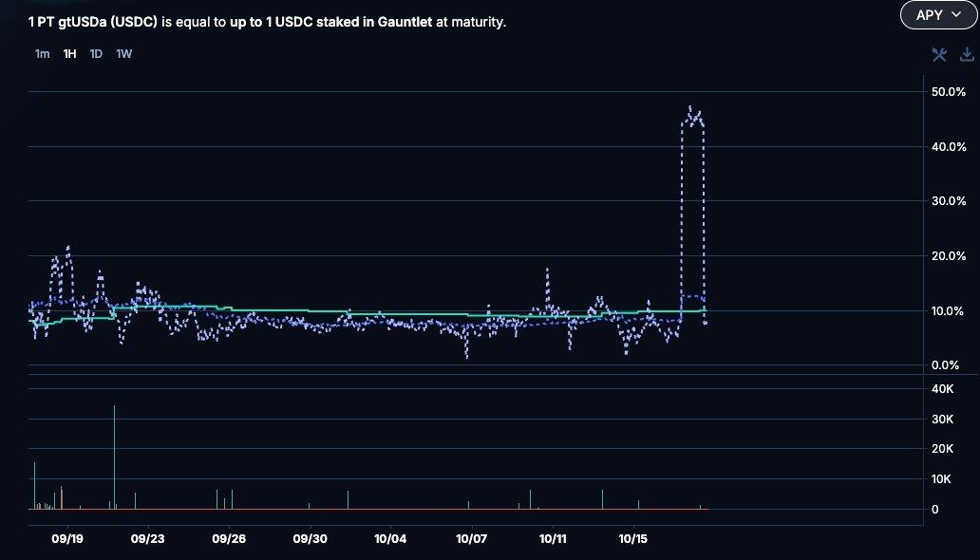Click the APY spike peak near 50%
Viewport: 980px width, 560px height.
689,107
